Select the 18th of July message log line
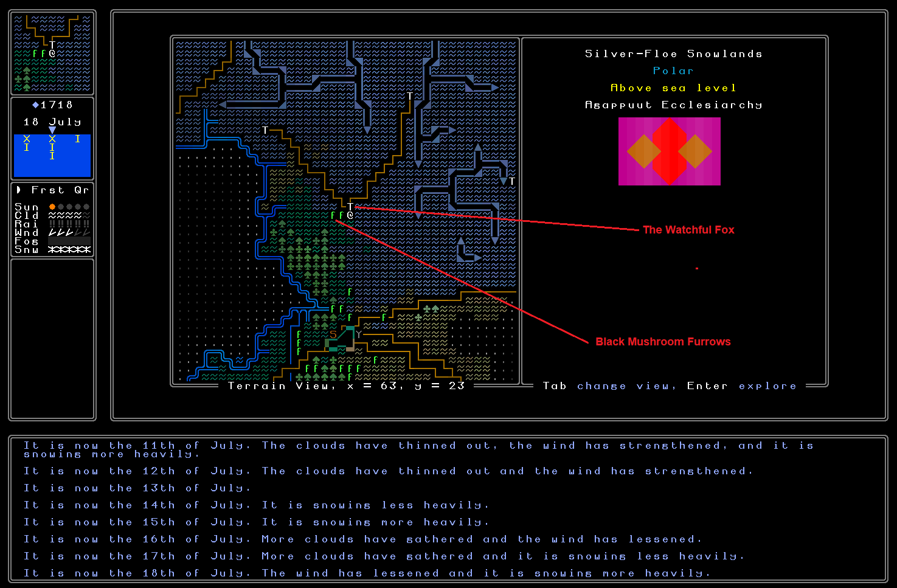 [x=366, y=573]
